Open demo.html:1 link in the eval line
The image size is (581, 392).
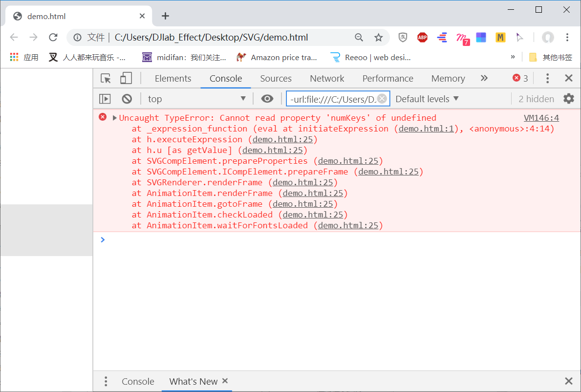coord(426,129)
